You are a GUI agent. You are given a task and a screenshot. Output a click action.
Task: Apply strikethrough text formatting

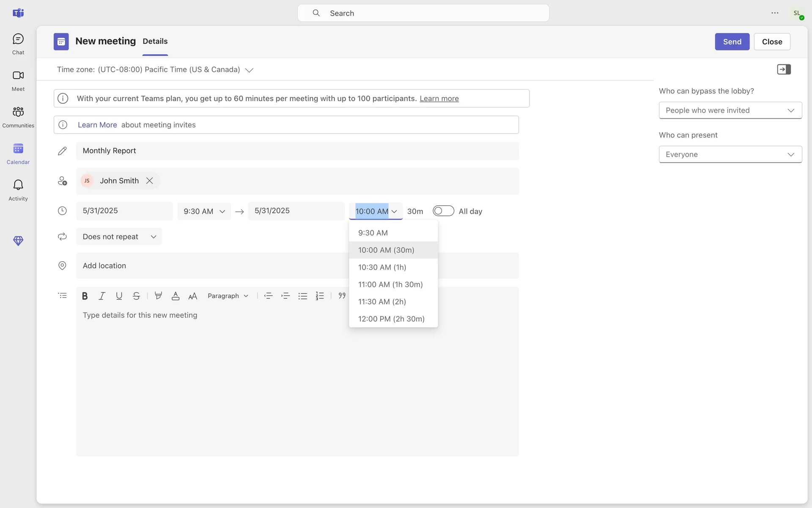(x=136, y=296)
